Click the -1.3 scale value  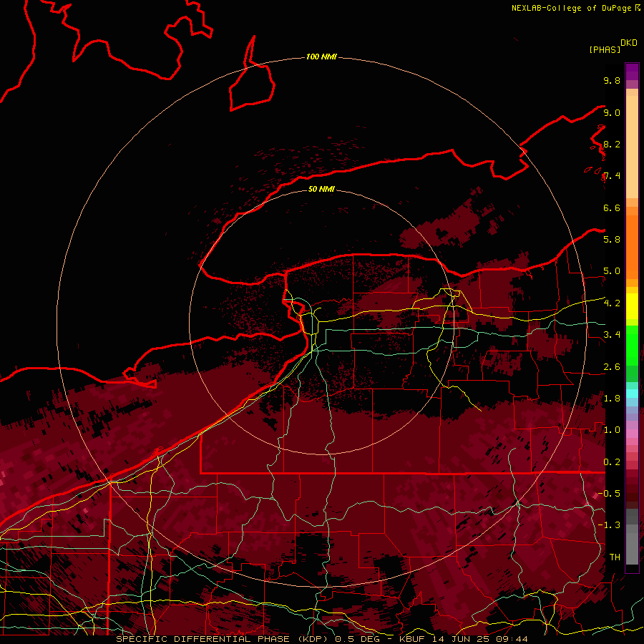[x=609, y=525]
